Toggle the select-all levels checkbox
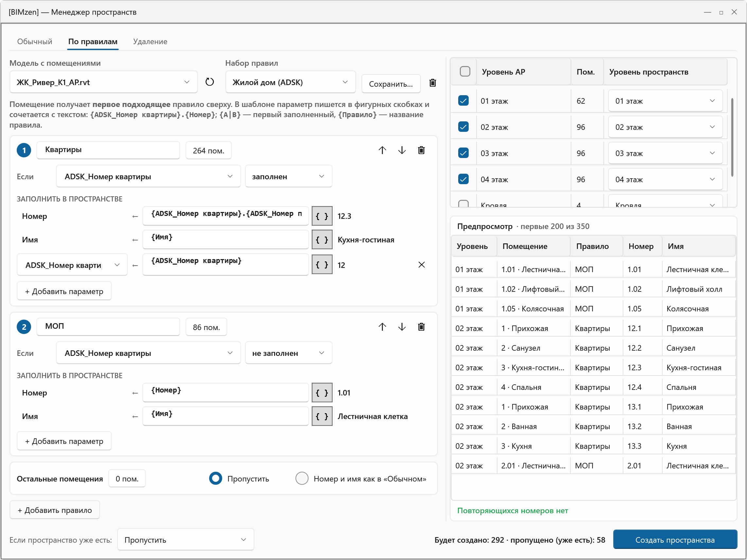 coord(465,71)
